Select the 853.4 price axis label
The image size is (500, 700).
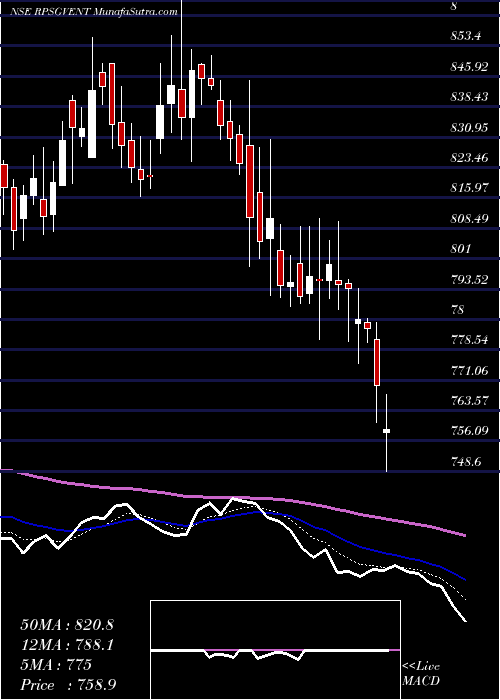[466, 36]
